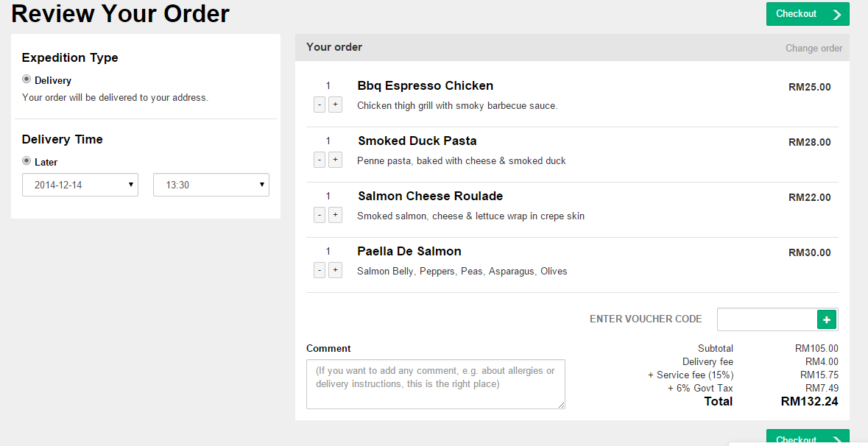Click into the Comment text area
The height and width of the screenshot is (446, 868).
(435, 383)
